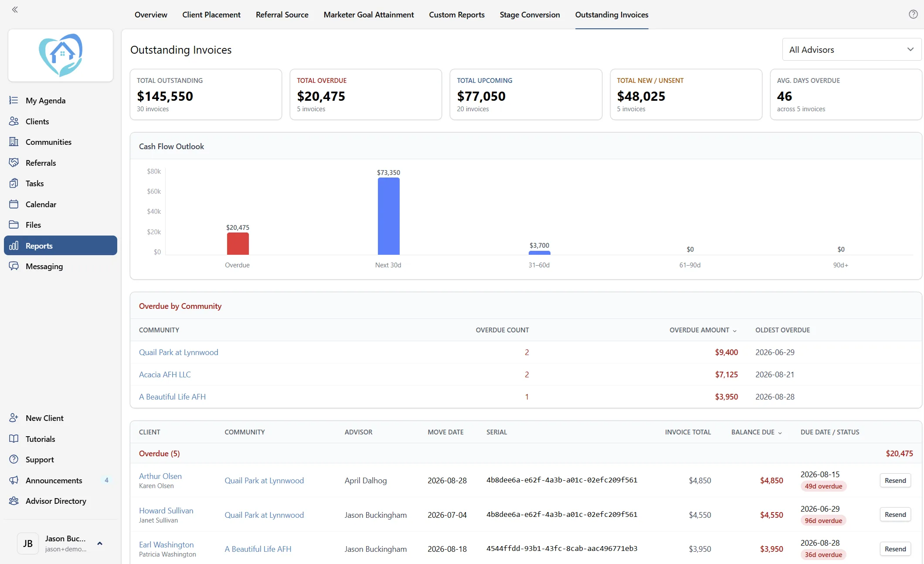
Task: Click the Tasks clipboard icon
Action: 14,183
